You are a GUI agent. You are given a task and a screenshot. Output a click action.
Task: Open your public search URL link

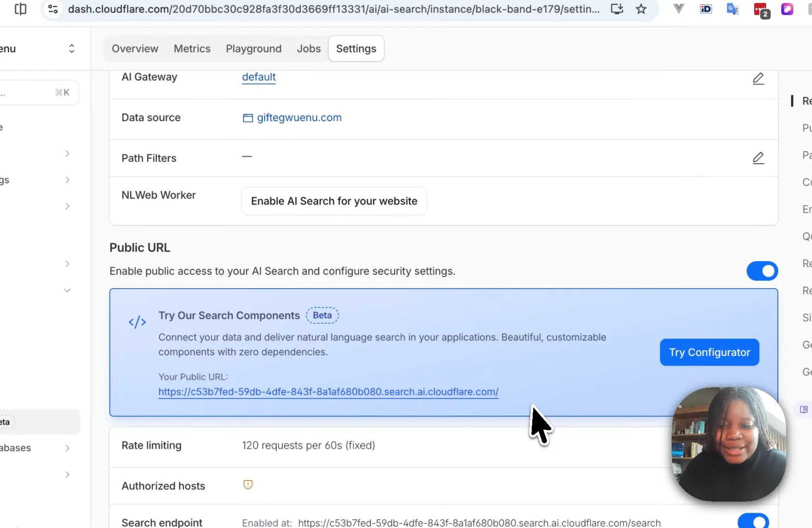point(328,392)
